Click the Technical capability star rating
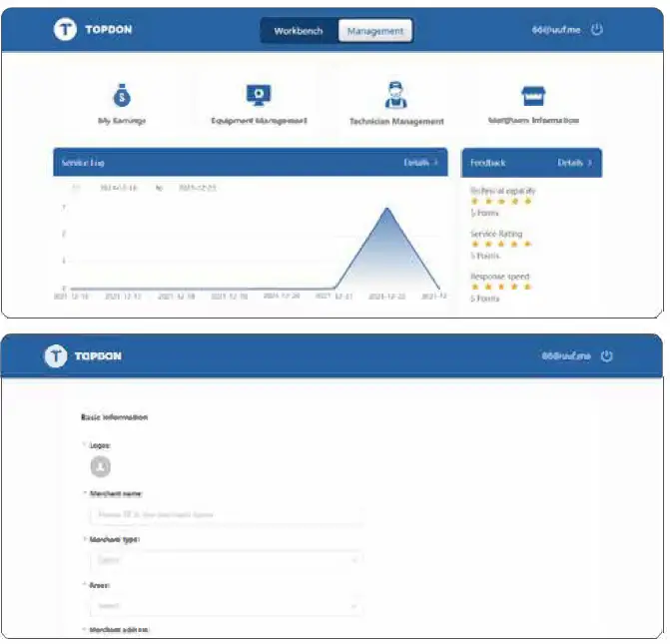 [501, 202]
